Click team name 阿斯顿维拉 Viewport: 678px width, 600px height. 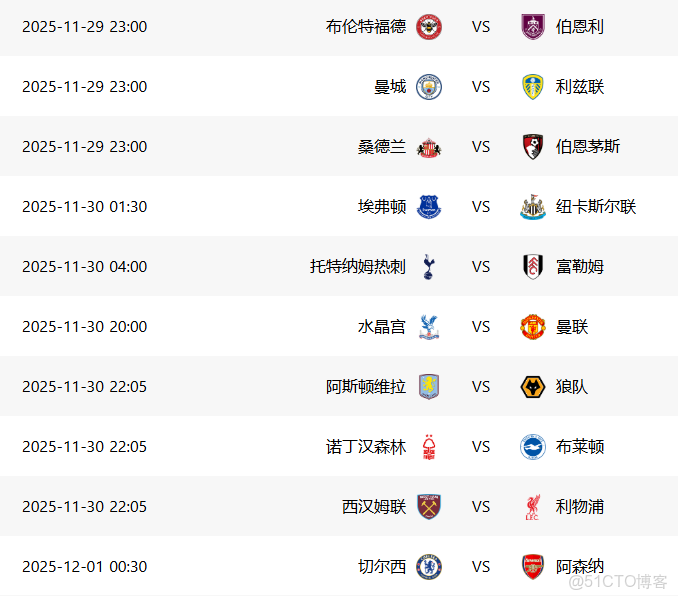click(366, 387)
